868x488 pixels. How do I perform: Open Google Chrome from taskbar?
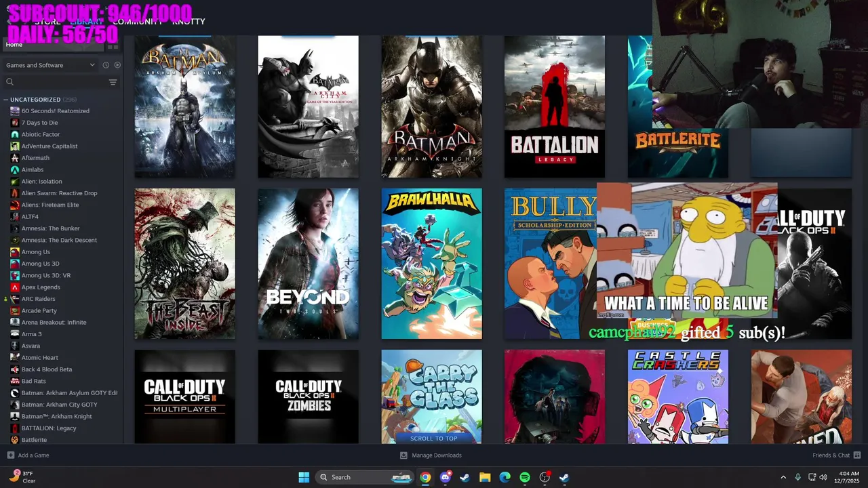coord(425,477)
